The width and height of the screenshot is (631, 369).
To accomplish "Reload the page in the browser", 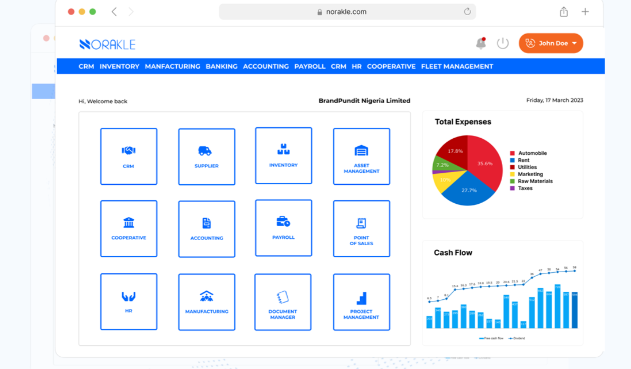I will [x=467, y=12].
